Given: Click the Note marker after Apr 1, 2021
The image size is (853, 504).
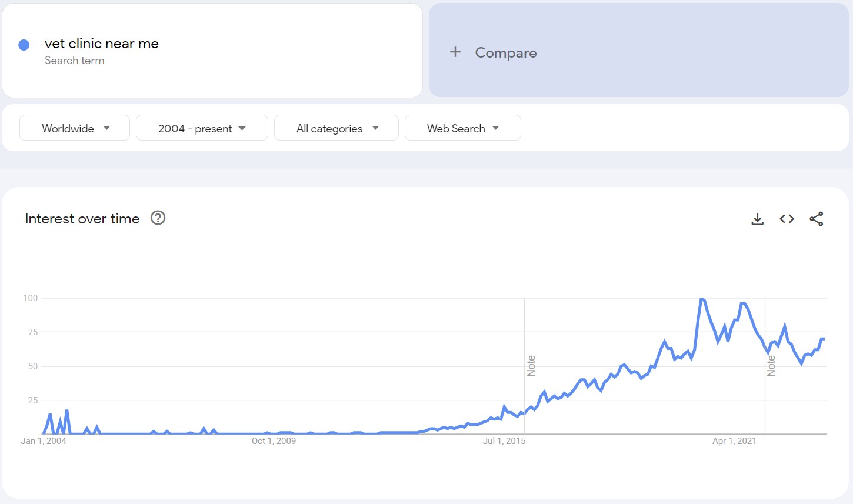Looking at the screenshot, I should click(x=771, y=366).
